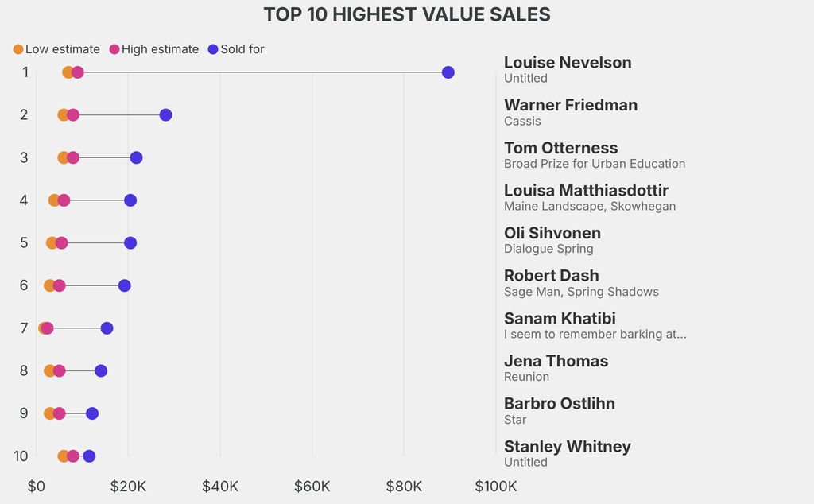Image resolution: width=814 pixels, height=504 pixels.
Task: Click Warner Friedman's blue sold-for dot
Action: click(x=165, y=115)
